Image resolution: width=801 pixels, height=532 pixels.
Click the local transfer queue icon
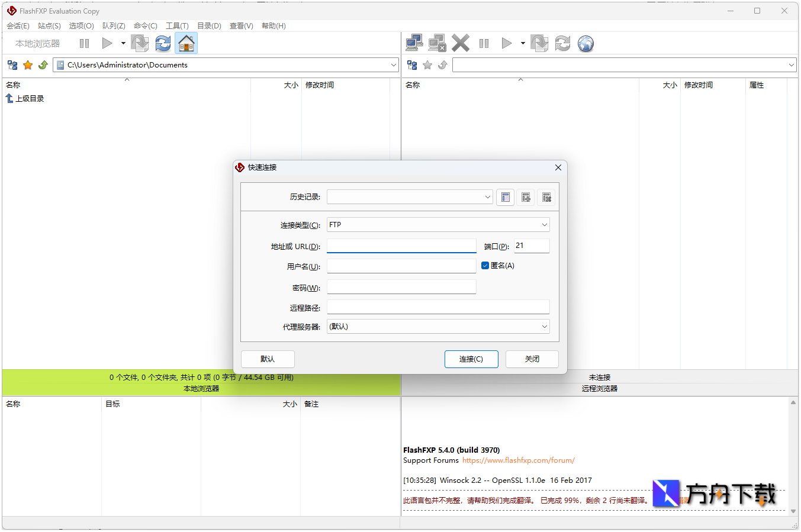pyautogui.click(x=140, y=43)
